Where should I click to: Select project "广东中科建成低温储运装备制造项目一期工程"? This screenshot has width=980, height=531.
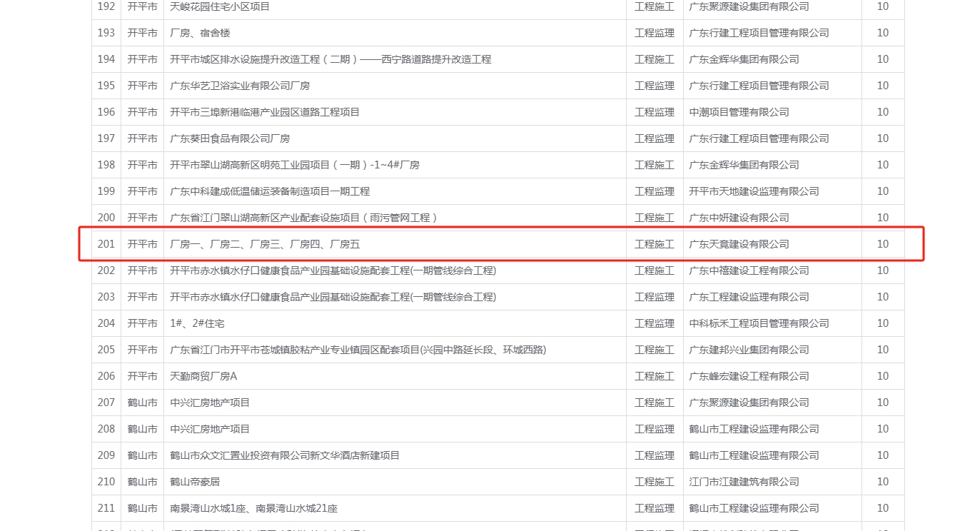click(270, 191)
